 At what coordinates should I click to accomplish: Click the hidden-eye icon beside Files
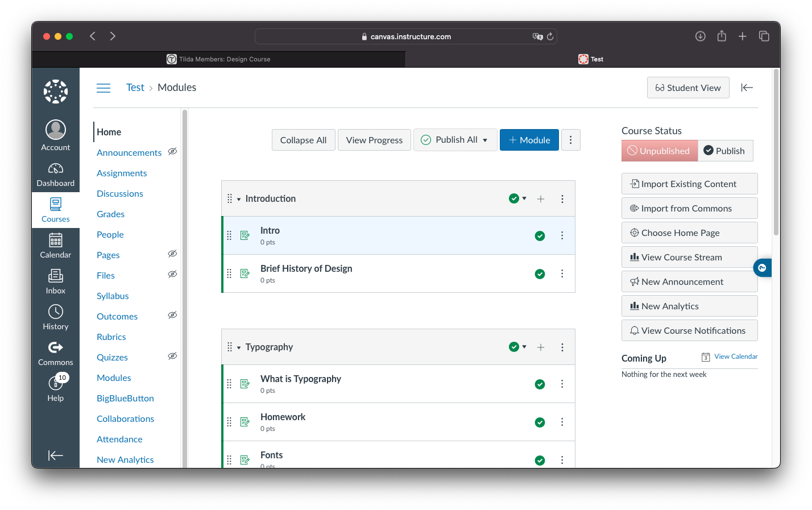(172, 274)
